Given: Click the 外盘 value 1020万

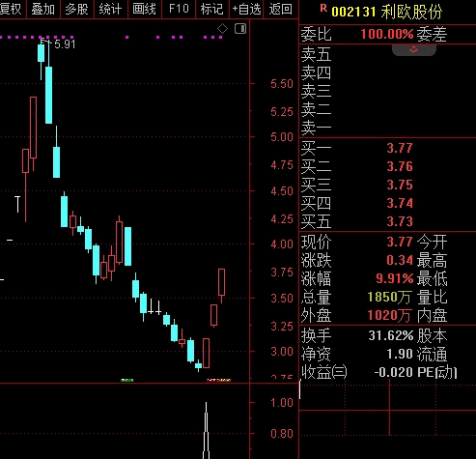Looking at the screenshot, I should pyautogui.click(x=389, y=315).
